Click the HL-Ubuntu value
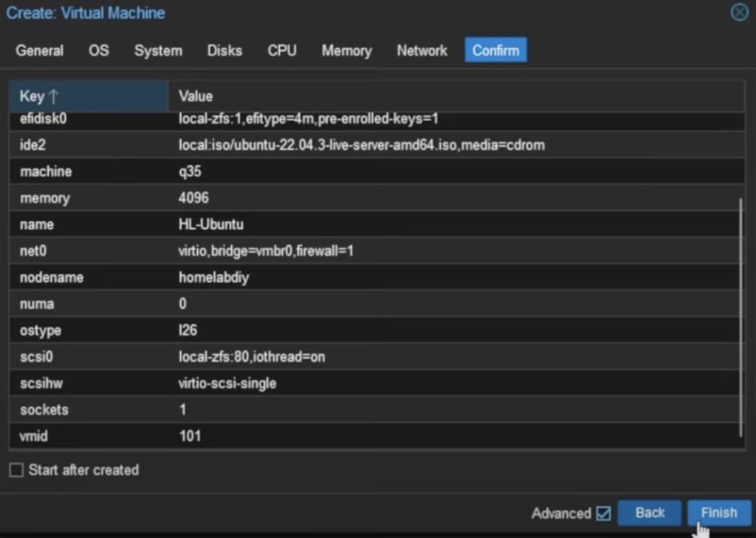Viewport: 756px width, 538px height. [211, 224]
